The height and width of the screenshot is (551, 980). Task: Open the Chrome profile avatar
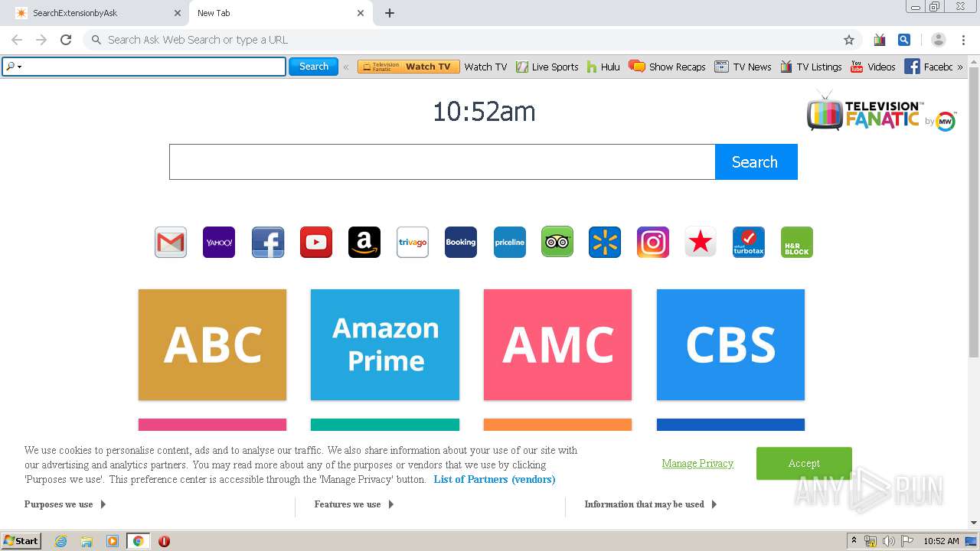[939, 40]
